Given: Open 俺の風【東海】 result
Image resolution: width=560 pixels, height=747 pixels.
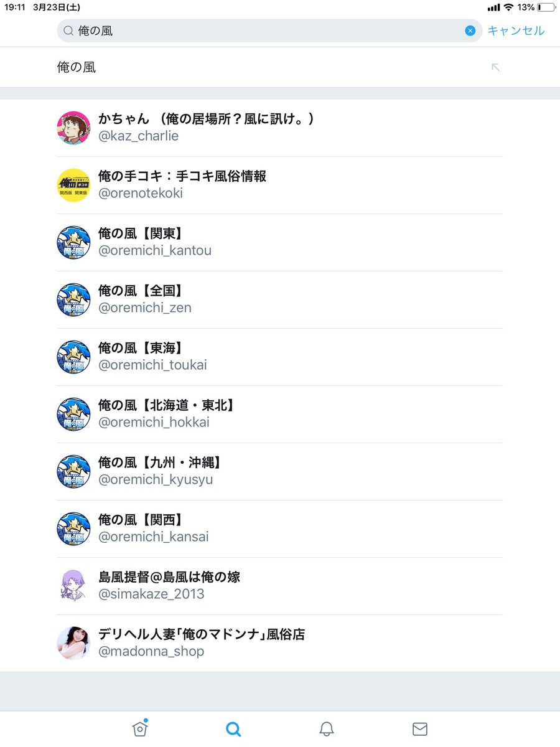Looking at the screenshot, I should coord(280,357).
